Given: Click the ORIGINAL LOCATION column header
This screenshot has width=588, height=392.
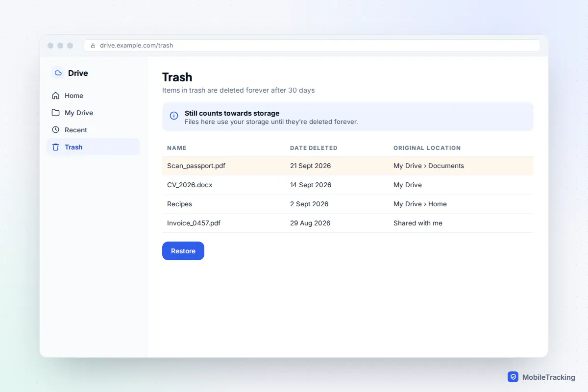Looking at the screenshot, I should (427, 148).
